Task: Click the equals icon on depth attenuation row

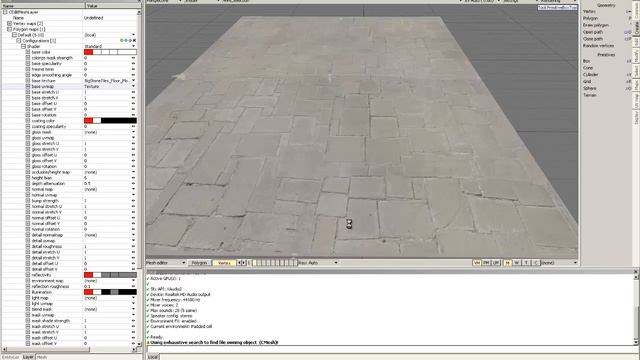Action: coord(133,184)
